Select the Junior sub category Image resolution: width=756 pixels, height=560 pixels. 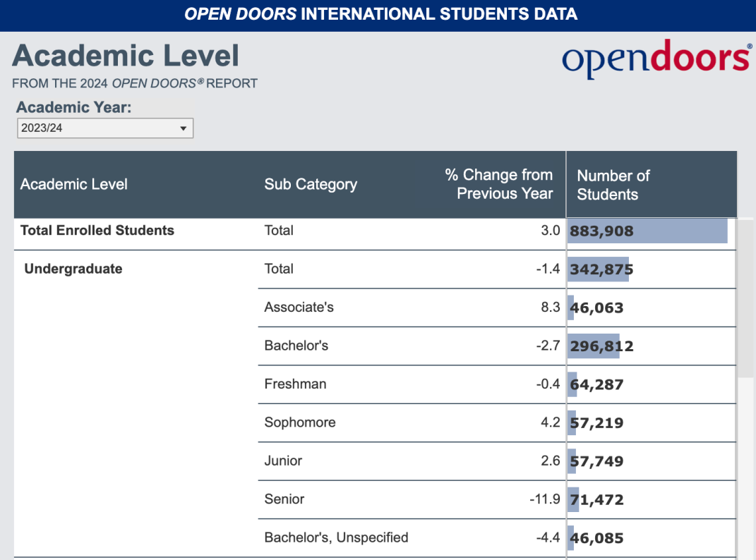coord(283,461)
